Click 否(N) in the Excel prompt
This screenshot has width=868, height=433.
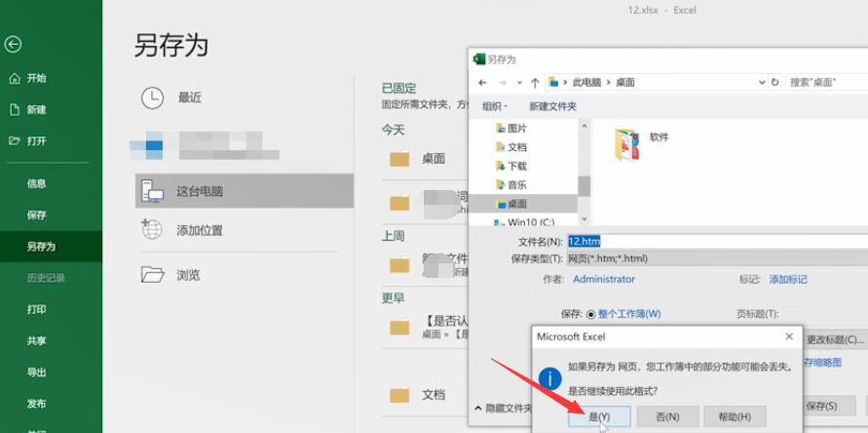[x=667, y=416]
